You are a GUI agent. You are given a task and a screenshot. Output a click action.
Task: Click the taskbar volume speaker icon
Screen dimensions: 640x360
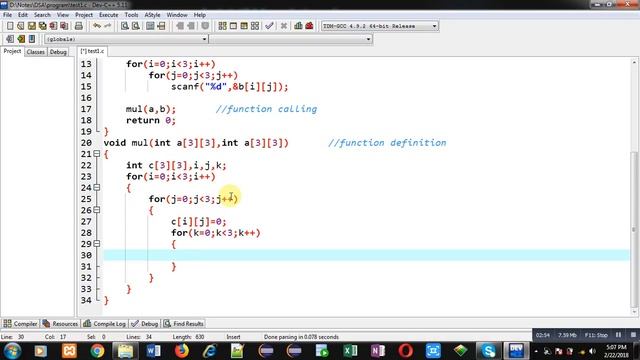pyautogui.click(x=592, y=351)
